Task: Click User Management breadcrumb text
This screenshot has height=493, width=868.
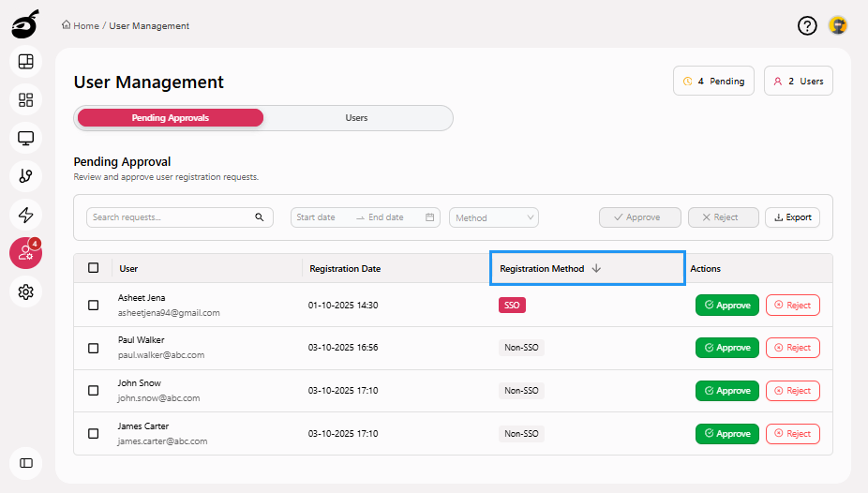Action: [x=149, y=26]
